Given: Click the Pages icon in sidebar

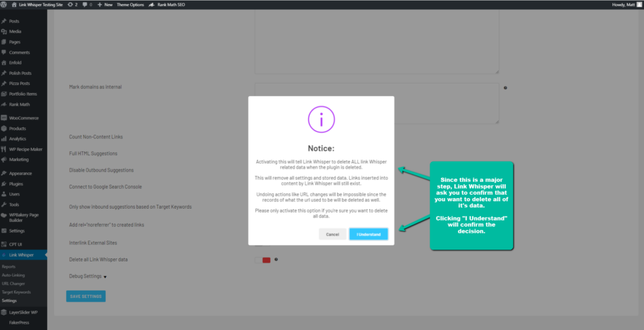Looking at the screenshot, I should [x=4, y=42].
